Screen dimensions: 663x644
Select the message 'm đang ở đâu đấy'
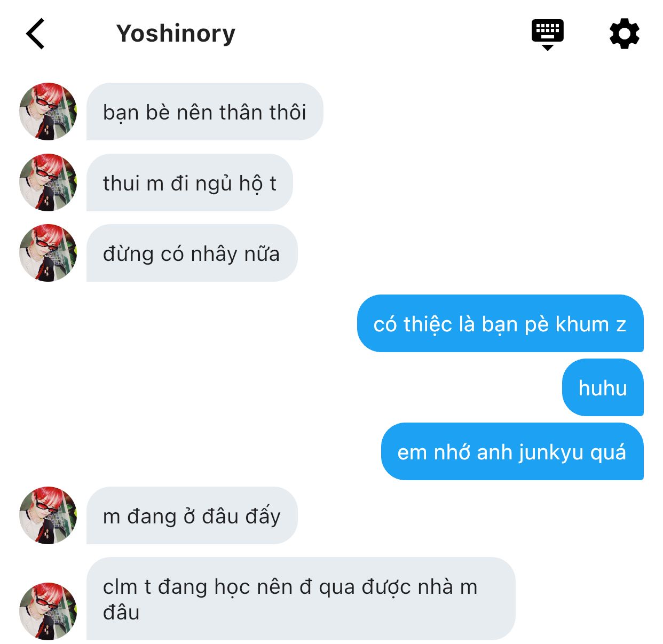tap(192, 515)
